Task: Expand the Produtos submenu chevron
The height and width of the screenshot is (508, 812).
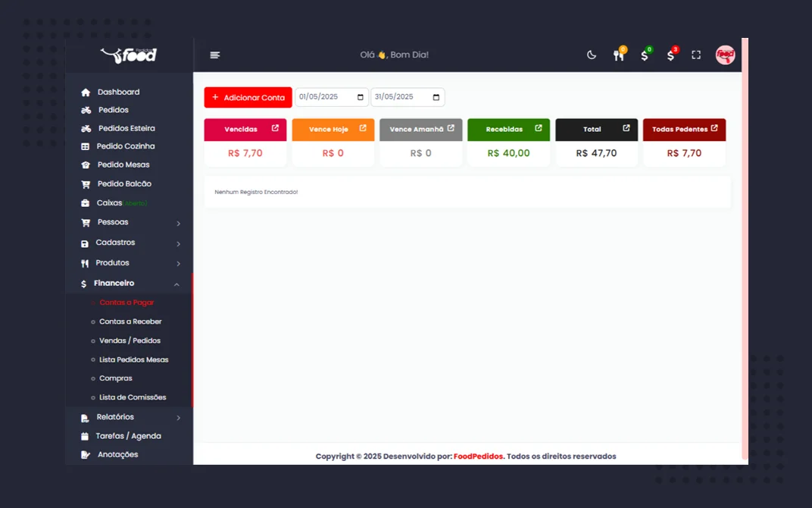Action: tap(178, 264)
